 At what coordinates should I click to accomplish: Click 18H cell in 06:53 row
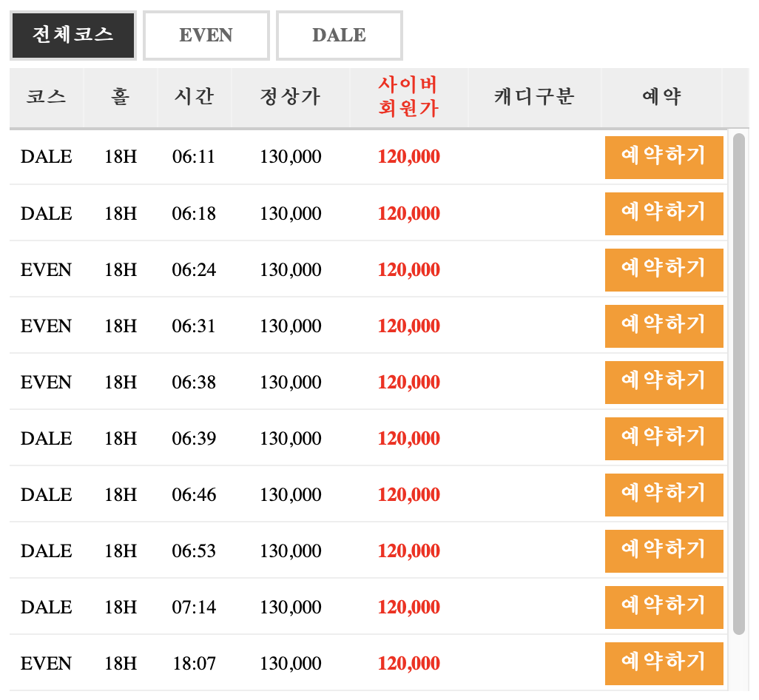[x=121, y=551]
